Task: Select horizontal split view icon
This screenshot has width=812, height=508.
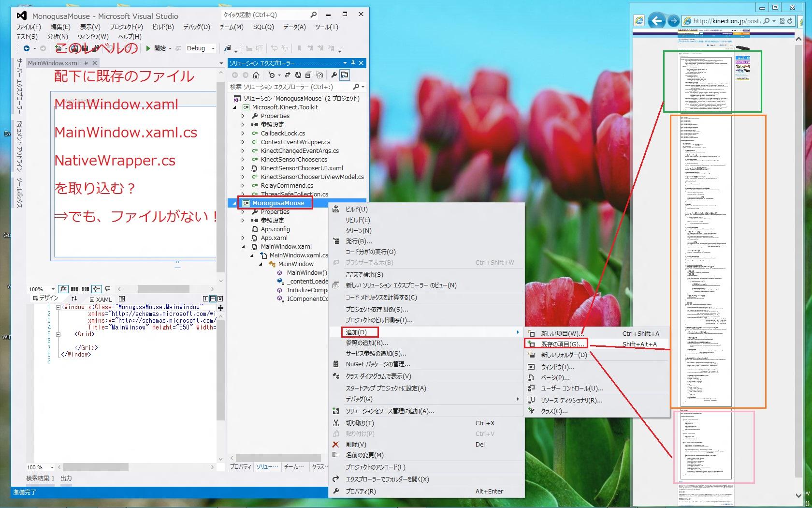Action: (213, 299)
